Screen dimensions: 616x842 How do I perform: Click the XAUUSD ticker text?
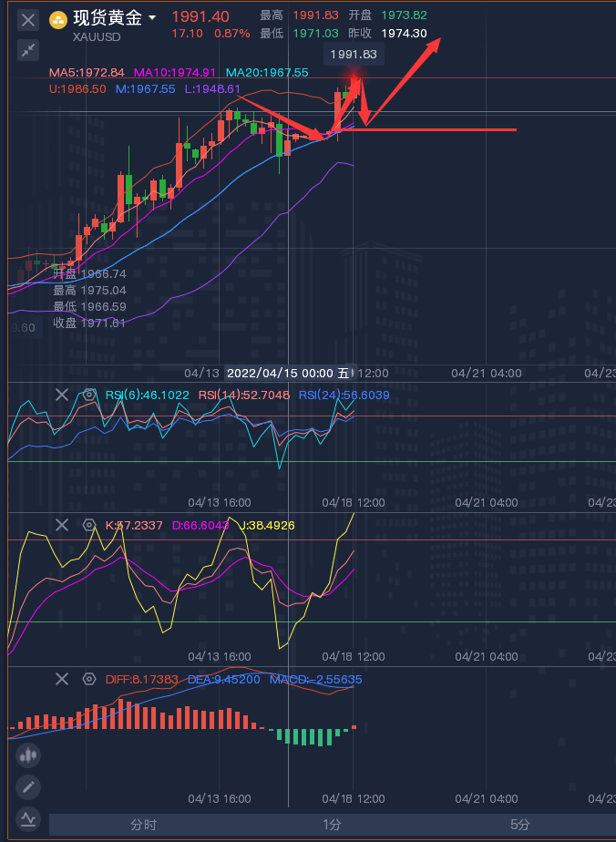[x=97, y=37]
